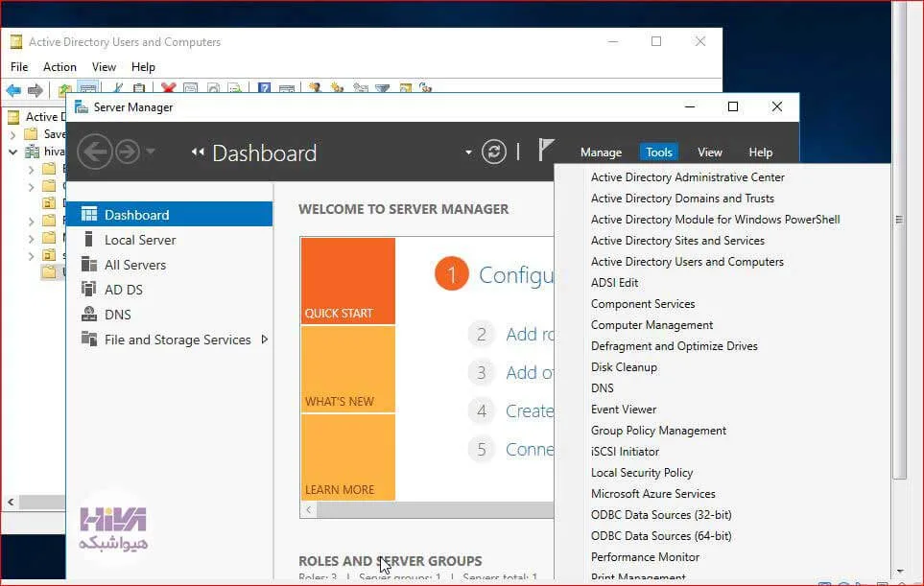The height and width of the screenshot is (586, 924).
Task: Open Local Security Policy
Action: pyautogui.click(x=642, y=473)
